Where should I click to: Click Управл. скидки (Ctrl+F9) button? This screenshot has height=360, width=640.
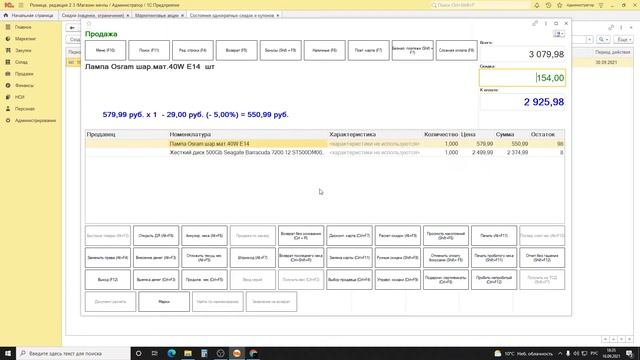tap(398, 280)
